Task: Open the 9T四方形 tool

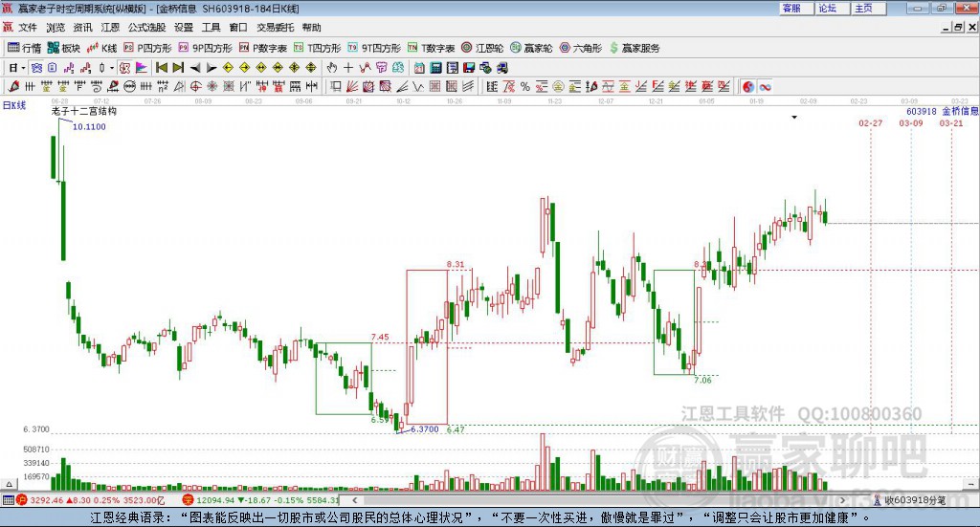Action: click(374, 48)
